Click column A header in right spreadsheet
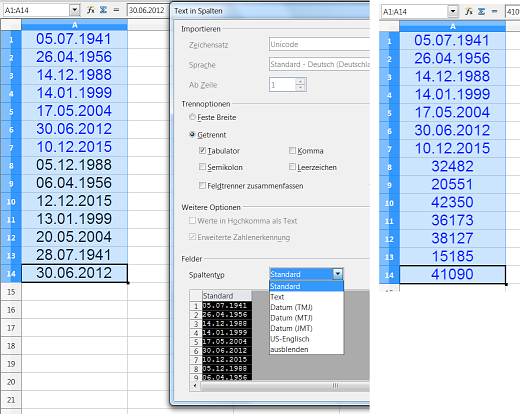 [452, 26]
